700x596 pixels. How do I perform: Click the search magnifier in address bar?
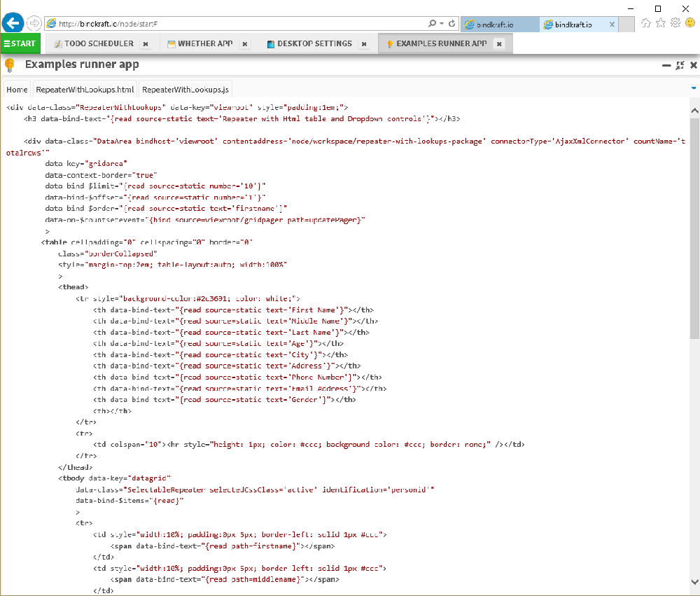coord(432,23)
